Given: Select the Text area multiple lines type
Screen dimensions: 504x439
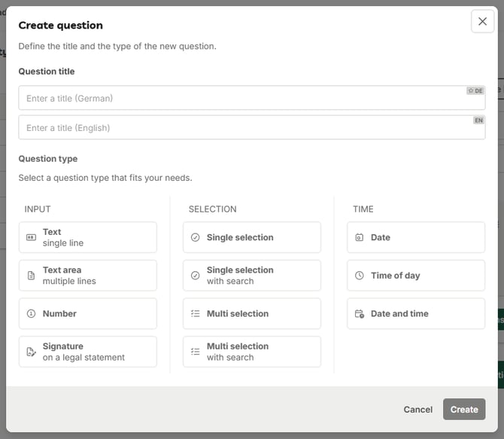Looking at the screenshot, I should tap(88, 276).
